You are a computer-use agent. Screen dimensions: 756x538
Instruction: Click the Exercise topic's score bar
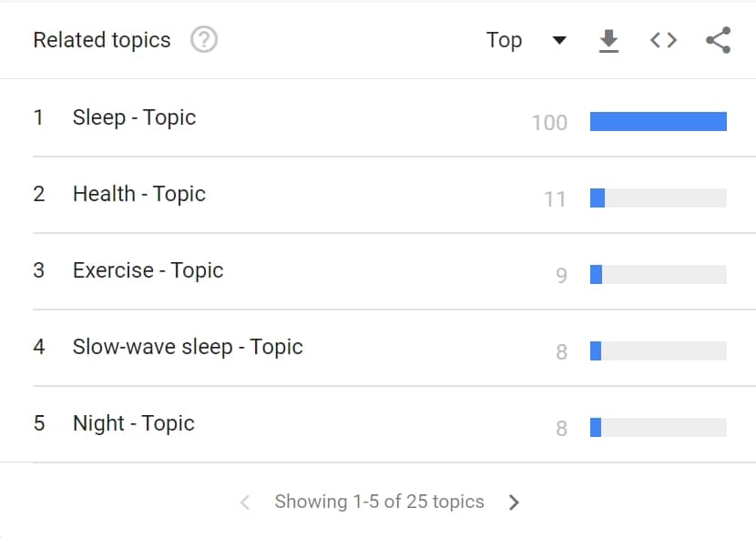658,275
